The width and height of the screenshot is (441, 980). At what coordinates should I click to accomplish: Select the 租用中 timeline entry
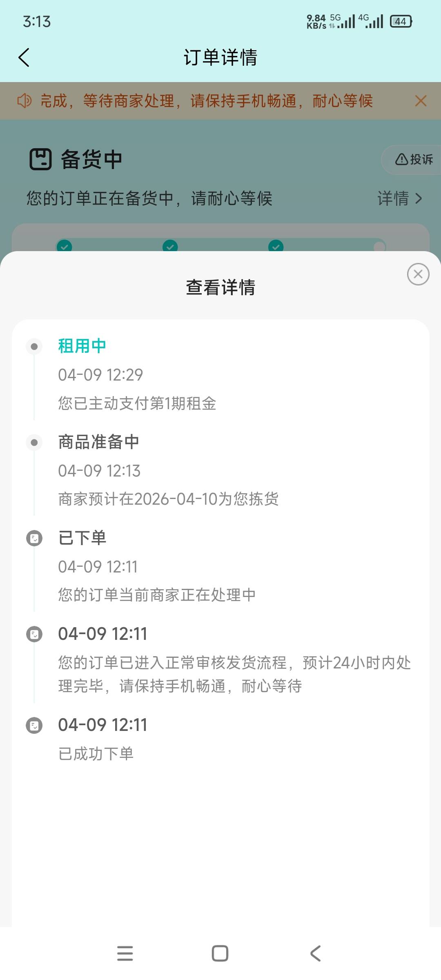[x=82, y=346]
